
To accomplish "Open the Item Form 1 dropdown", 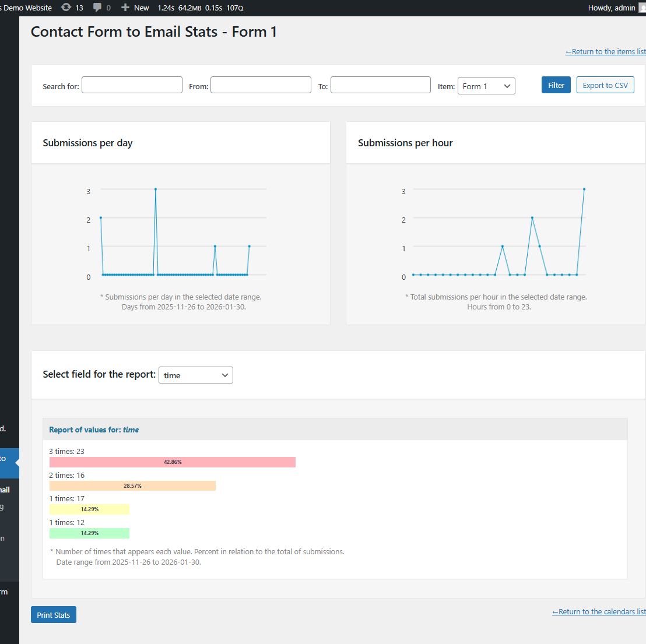I will click(486, 86).
